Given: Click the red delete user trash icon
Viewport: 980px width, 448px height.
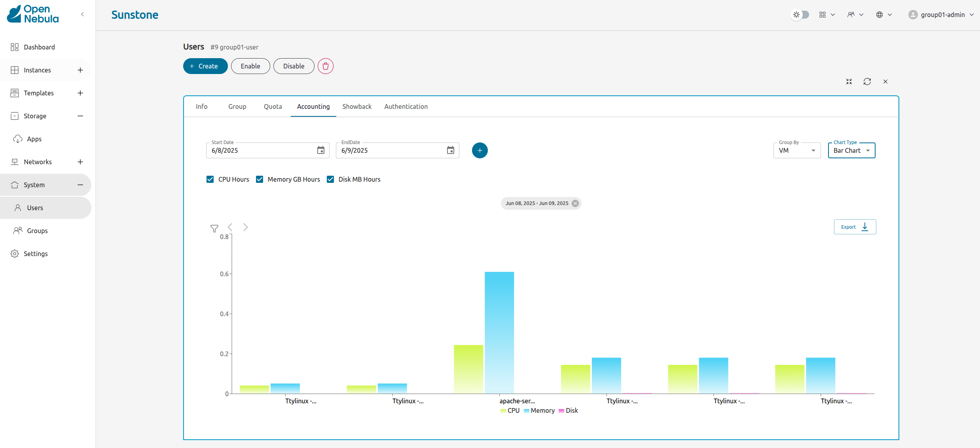Looking at the screenshot, I should pyautogui.click(x=325, y=66).
